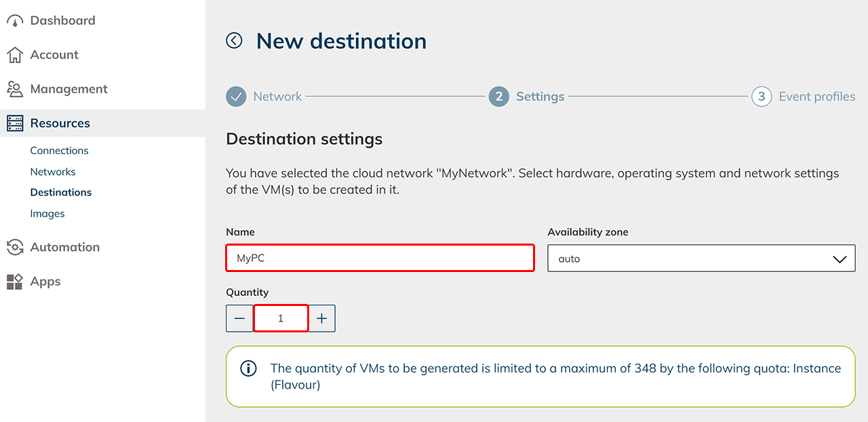Decrease quantity with the minus button
The height and width of the screenshot is (422, 868).
239,318
